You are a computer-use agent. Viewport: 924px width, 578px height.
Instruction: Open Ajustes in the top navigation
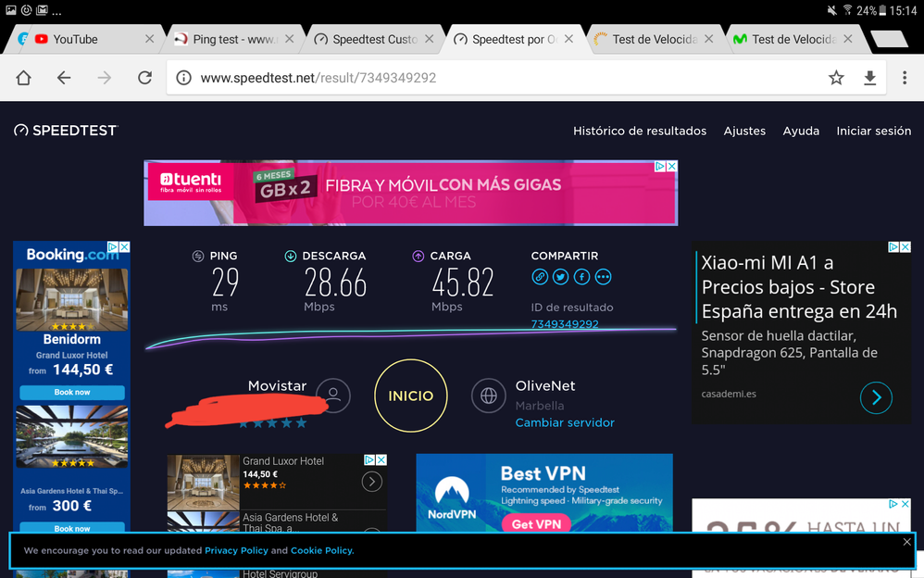[744, 131]
